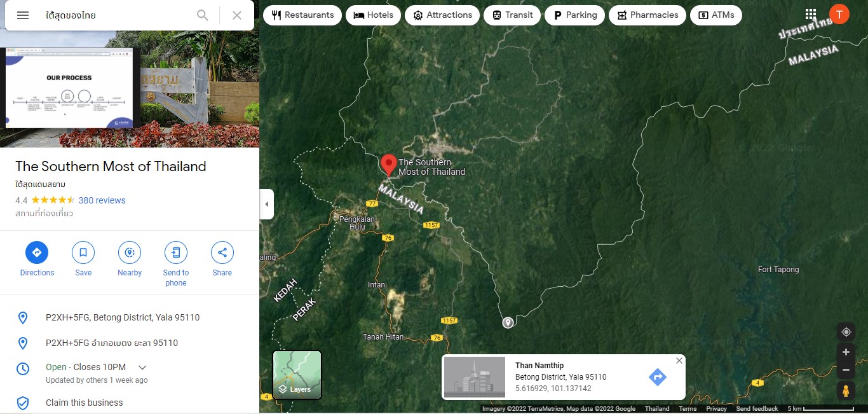Viewport: 868px width, 414px height.
Task: Select the Hotels filter chip
Action: coord(374,15)
